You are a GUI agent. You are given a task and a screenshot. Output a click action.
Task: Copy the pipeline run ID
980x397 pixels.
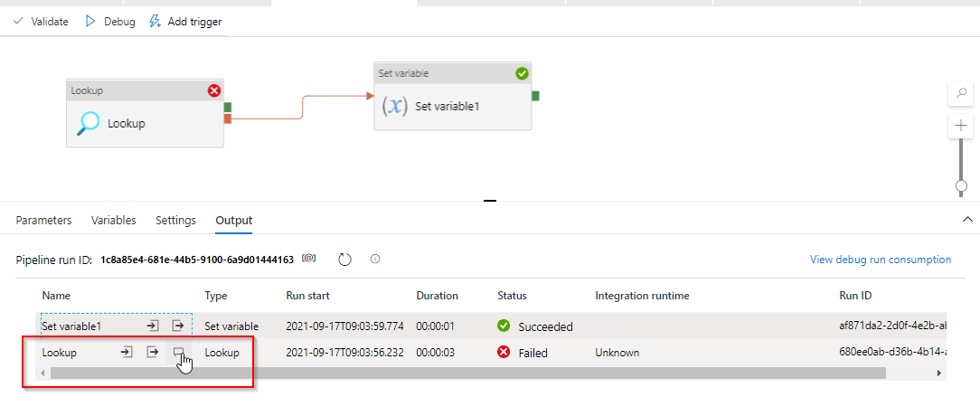tap(309, 259)
